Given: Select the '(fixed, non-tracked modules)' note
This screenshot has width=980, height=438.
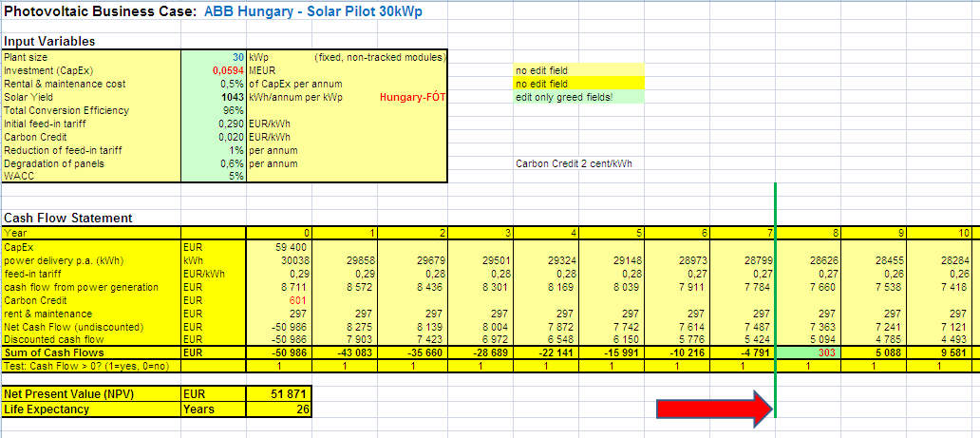Looking at the screenshot, I should (380, 58).
